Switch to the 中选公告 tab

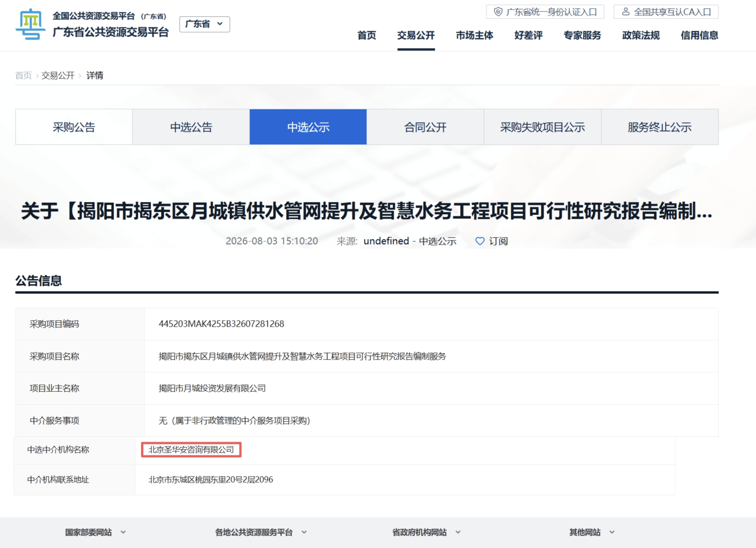pos(191,127)
